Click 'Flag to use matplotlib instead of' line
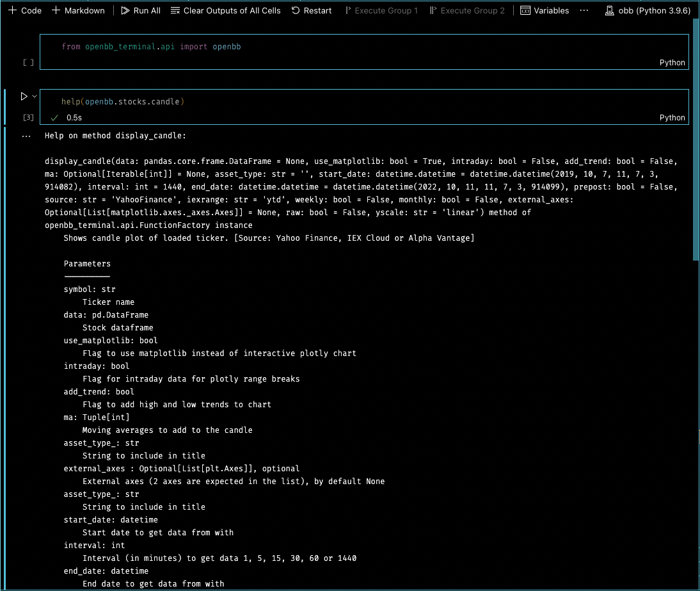The width and height of the screenshot is (700, 591). tap(219, 353)
